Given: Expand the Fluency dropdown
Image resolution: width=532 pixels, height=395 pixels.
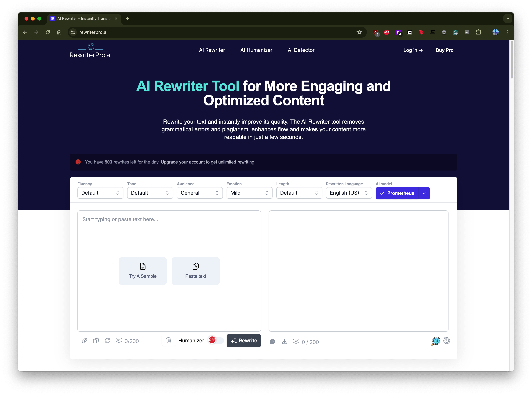Looking at the screenshot, I should [99, 193].
